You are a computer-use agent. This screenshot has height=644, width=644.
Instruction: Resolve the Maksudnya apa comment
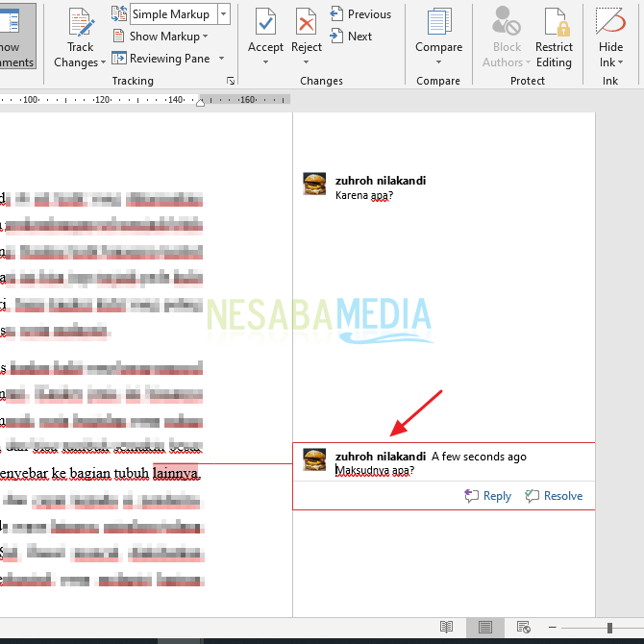click(x=554, y=496)
